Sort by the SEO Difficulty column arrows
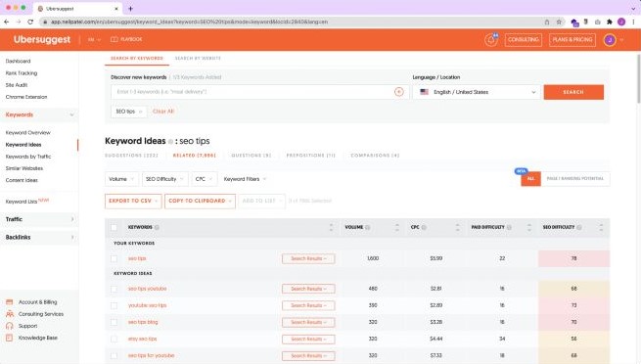Screen dimensions: 641x364 (x=601, y=228)
